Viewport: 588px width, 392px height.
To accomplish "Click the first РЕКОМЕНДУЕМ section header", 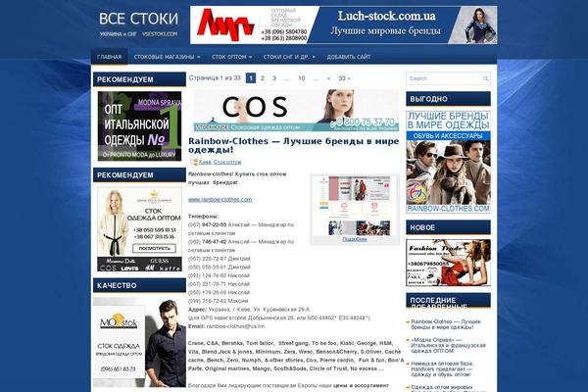I will 139,79.
